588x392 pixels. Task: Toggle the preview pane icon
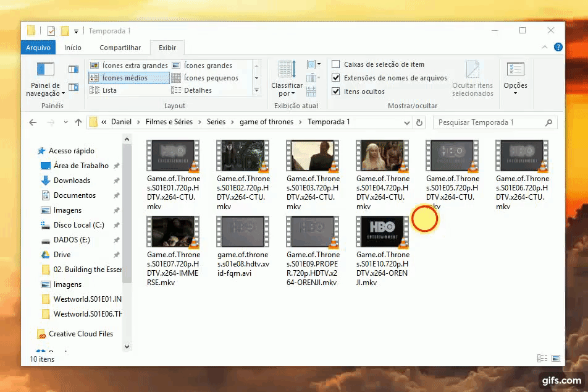pos(73,69)
